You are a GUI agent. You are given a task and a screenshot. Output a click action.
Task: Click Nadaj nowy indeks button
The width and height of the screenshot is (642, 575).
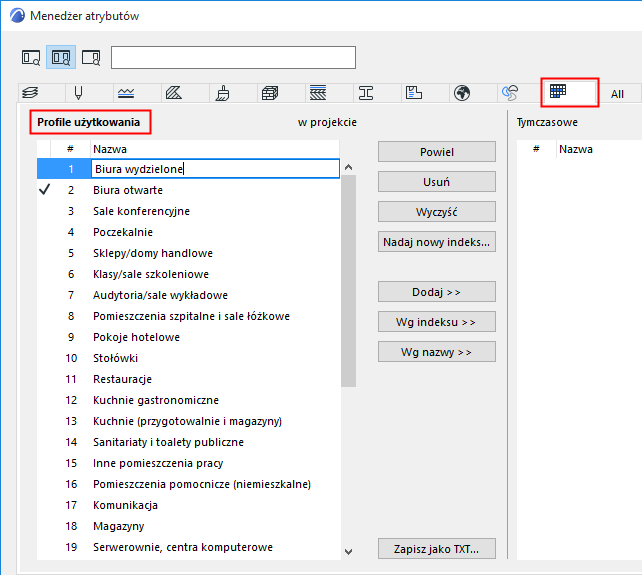coord(437,242)
